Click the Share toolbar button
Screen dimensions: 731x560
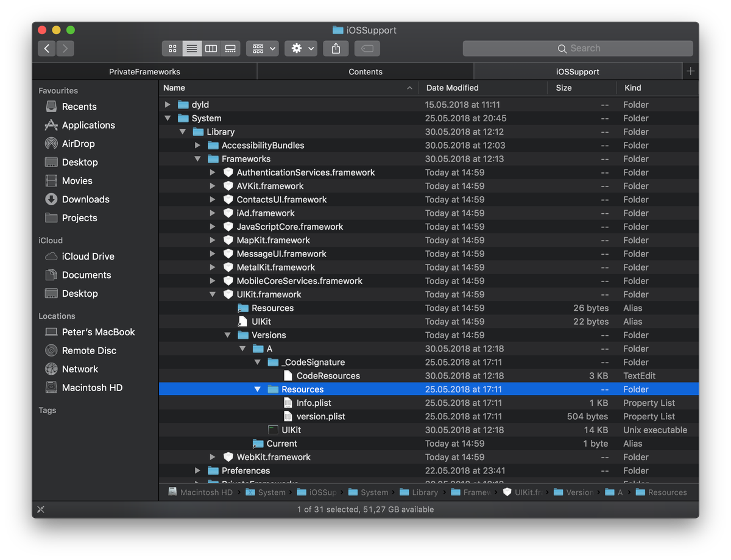[336, 48]
